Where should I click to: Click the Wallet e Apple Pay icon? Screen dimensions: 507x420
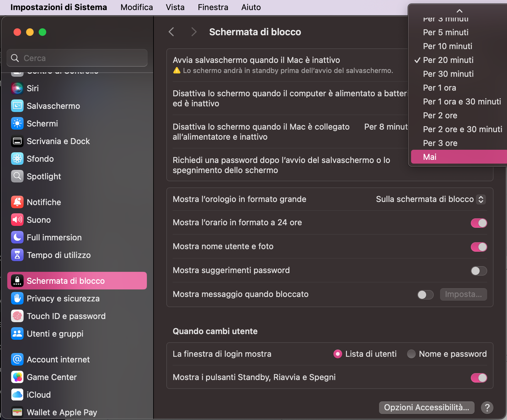point(17,412)
